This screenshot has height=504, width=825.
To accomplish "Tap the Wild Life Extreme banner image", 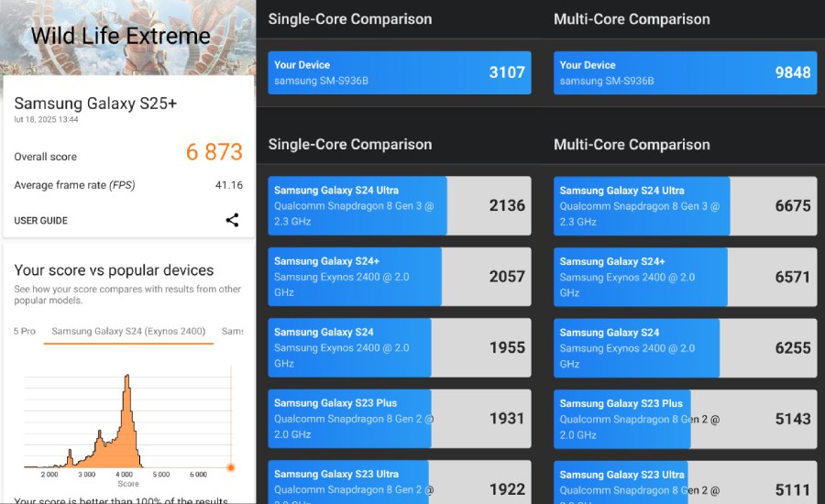I will point(126,37).
